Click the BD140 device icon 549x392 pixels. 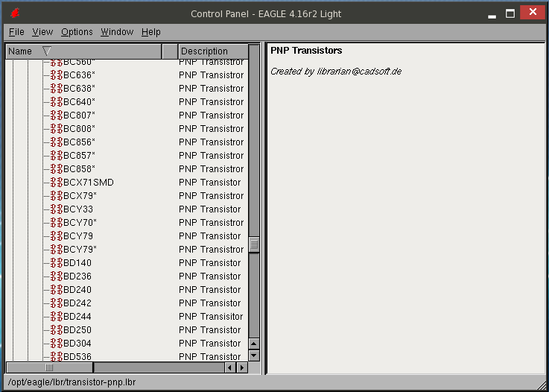click(x=57, y=263)
